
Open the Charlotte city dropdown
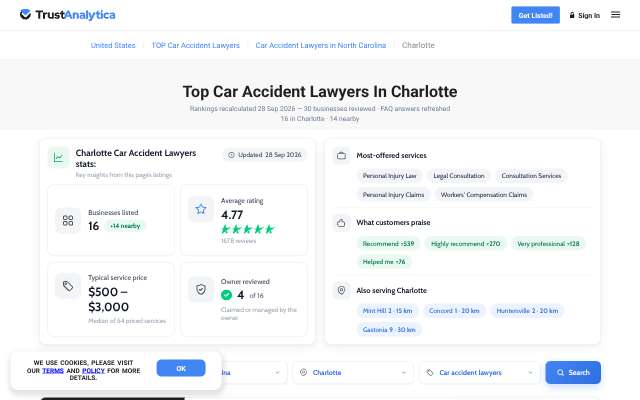pos(353,373)
